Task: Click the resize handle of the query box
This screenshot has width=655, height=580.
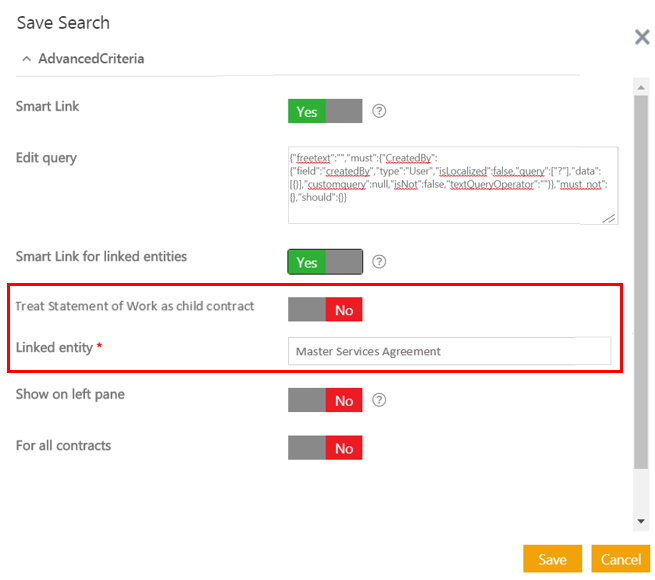Action: tap(608, 217)
